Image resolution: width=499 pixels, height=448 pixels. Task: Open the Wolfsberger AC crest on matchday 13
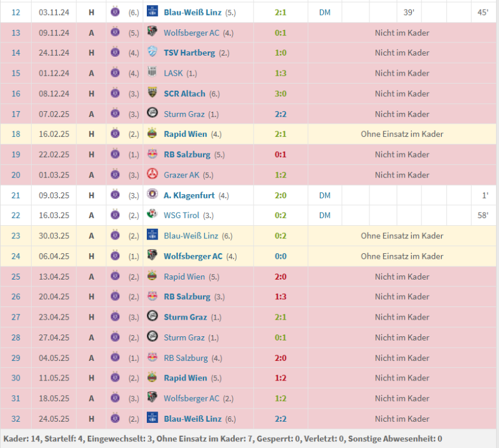point(152,32)
